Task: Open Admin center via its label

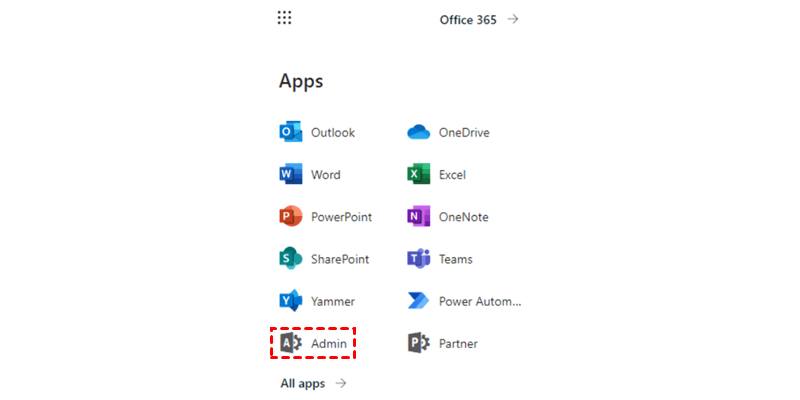Action: tap(329, 344)
